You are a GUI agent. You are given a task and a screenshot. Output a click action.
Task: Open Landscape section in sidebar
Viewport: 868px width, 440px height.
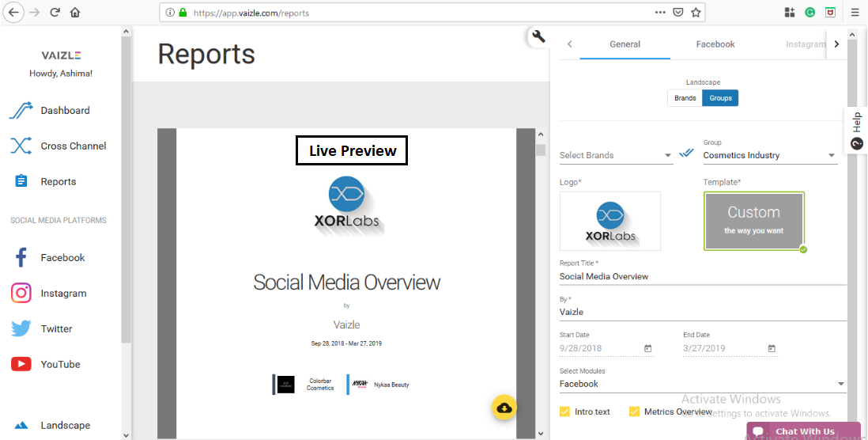[51, 425]
